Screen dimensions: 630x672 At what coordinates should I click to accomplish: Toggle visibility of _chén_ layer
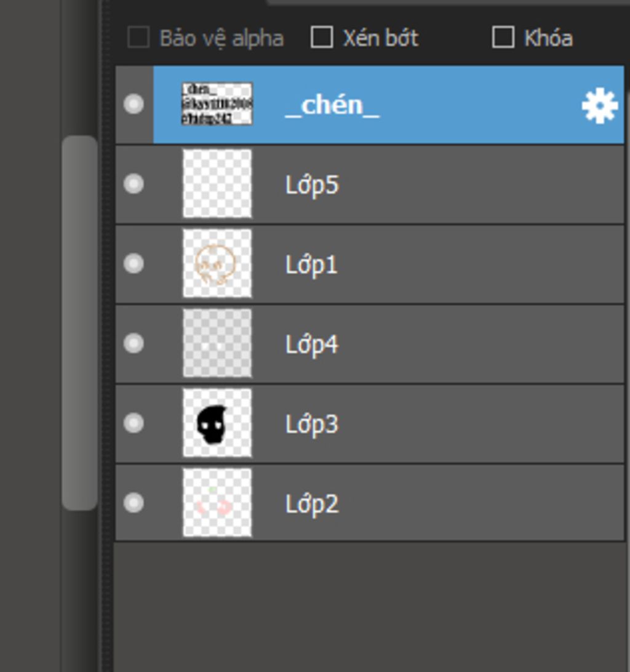point(134,104)
